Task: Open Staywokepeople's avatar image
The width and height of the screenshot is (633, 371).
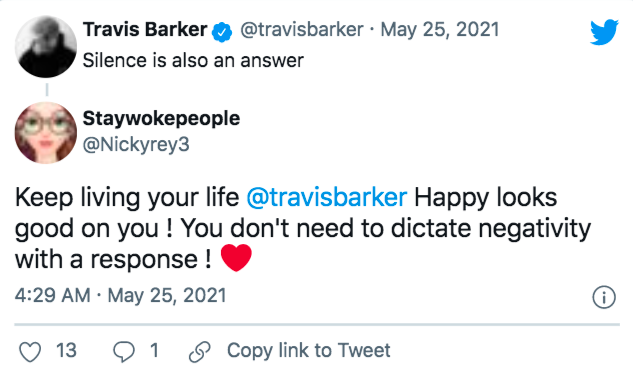Action: (46, 133)
